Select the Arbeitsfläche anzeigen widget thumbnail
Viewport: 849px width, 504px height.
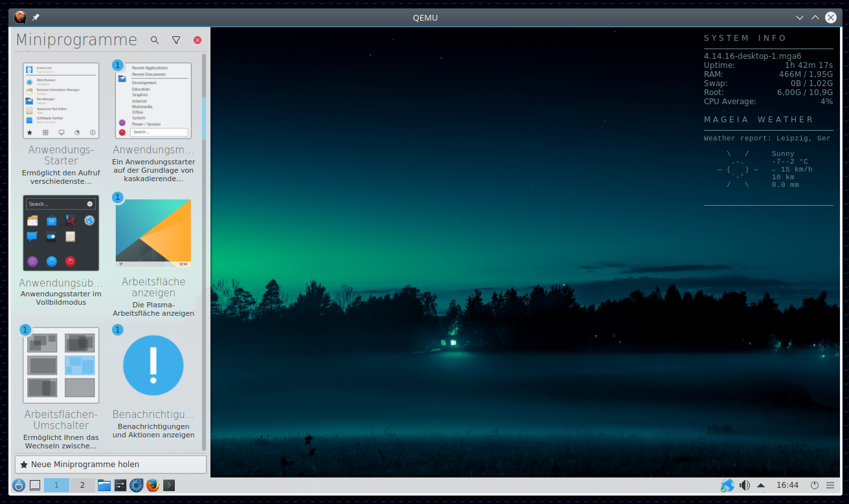click(x=153, y=233)
